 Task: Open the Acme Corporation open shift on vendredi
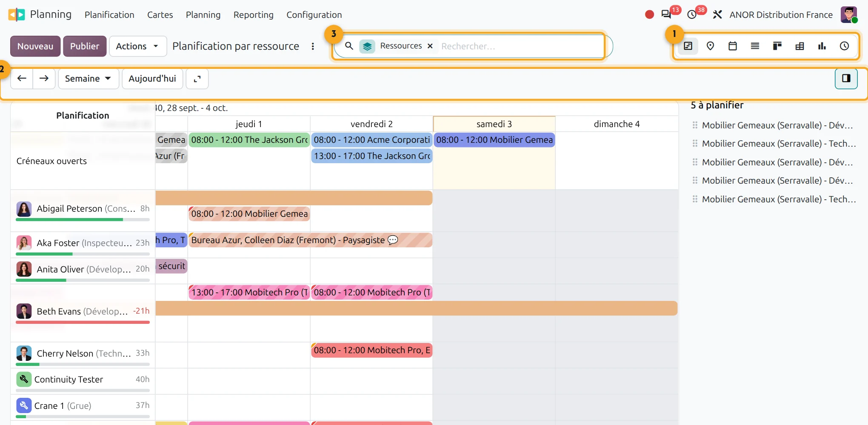[372, 140]
